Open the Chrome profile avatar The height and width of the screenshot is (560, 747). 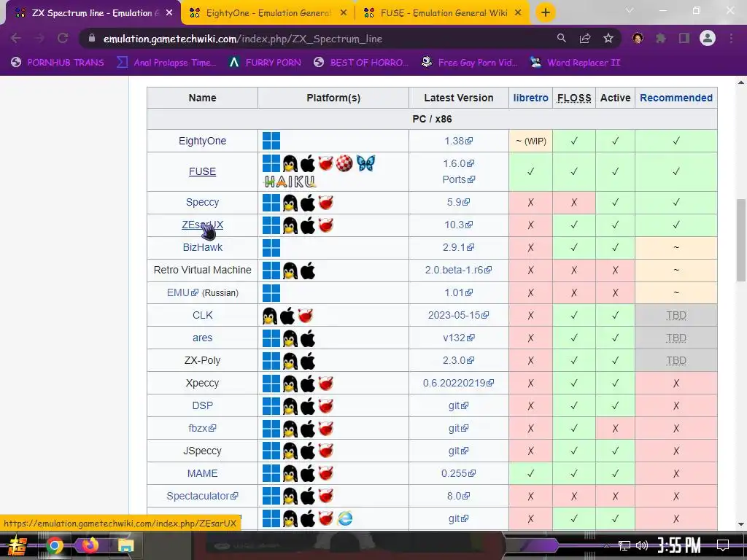tap(708, 38)
